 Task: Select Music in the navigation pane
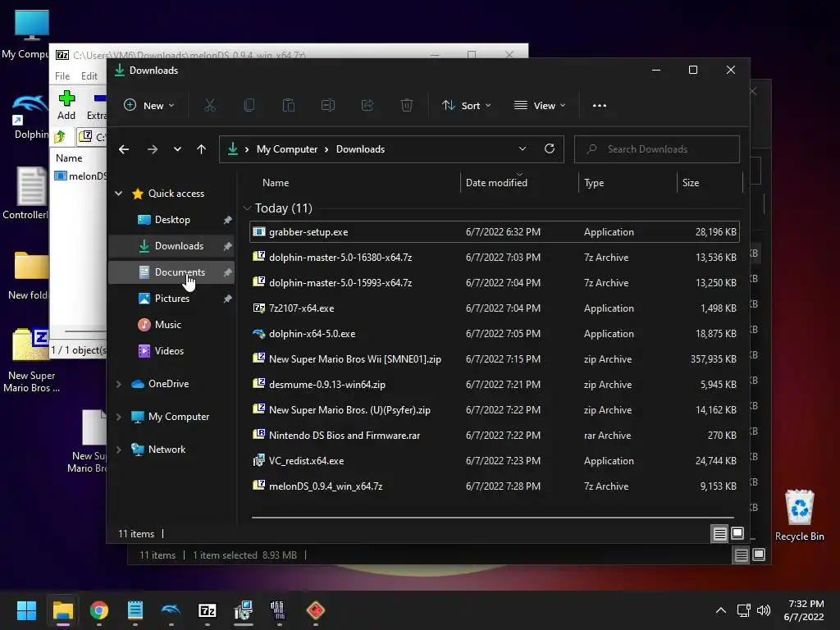[x=171, y=325]
